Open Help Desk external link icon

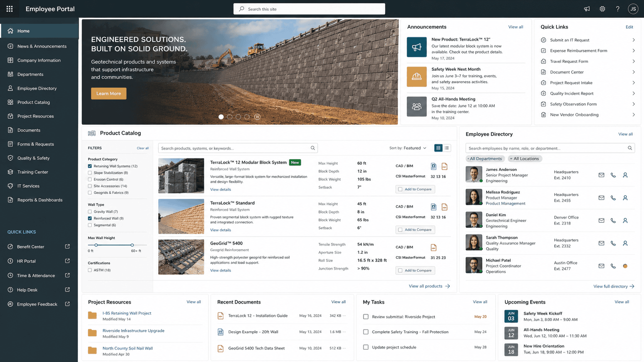pos(67,290)
